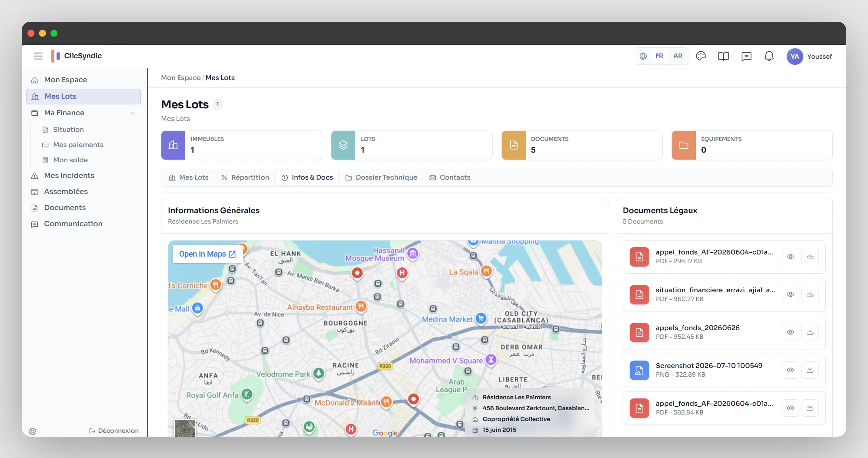Click Déconnexion to log out
The image size is (868, 458).
114,431
